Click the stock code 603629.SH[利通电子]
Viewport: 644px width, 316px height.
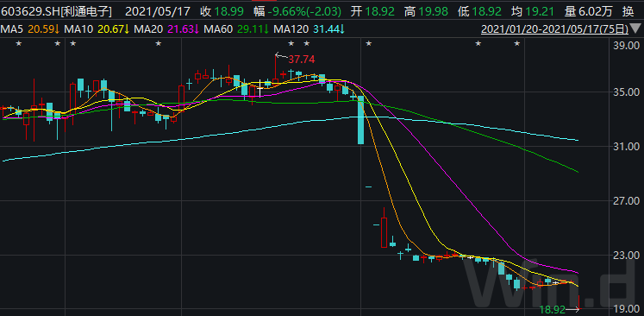coord(56,12)
